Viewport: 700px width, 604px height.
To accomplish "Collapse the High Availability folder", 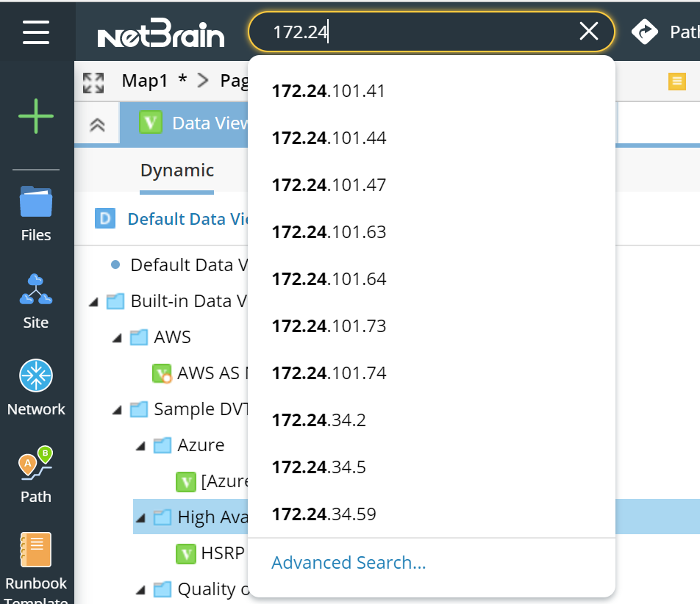I will point(140,518).
